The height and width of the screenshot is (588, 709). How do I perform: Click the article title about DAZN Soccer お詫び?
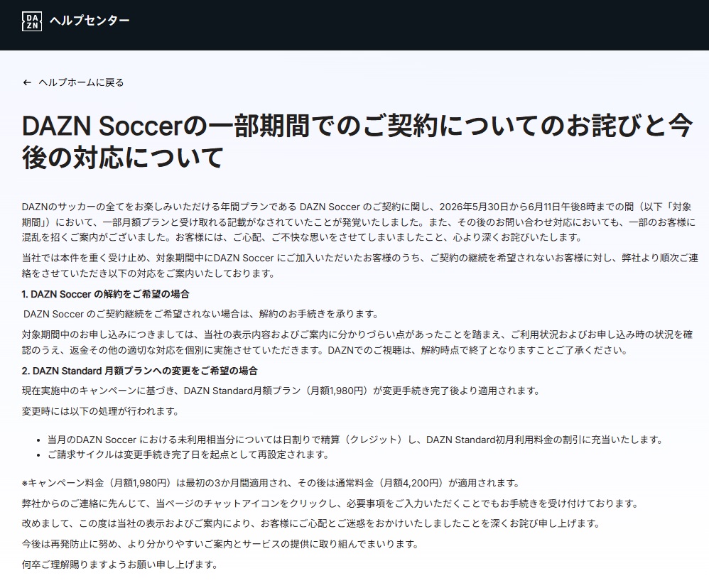point(357,141)
